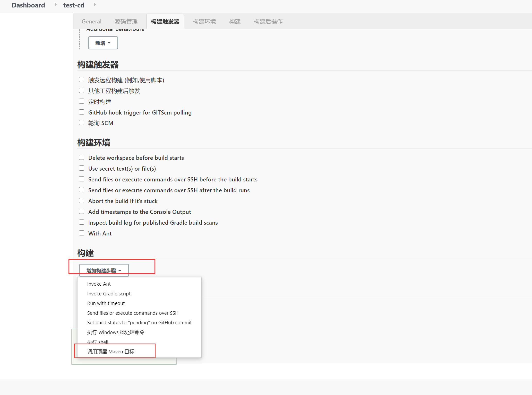Image resolution: width=532 pixels, height=395 pixels.
Task: Collapse the 增加构建步骤 dropdown
Action: [104, 270]
